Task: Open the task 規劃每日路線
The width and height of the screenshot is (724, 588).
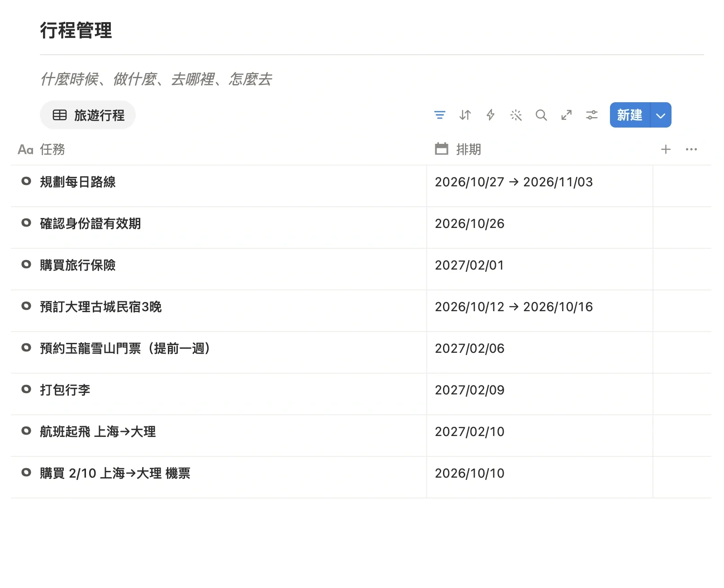Action: click(78, 182)
